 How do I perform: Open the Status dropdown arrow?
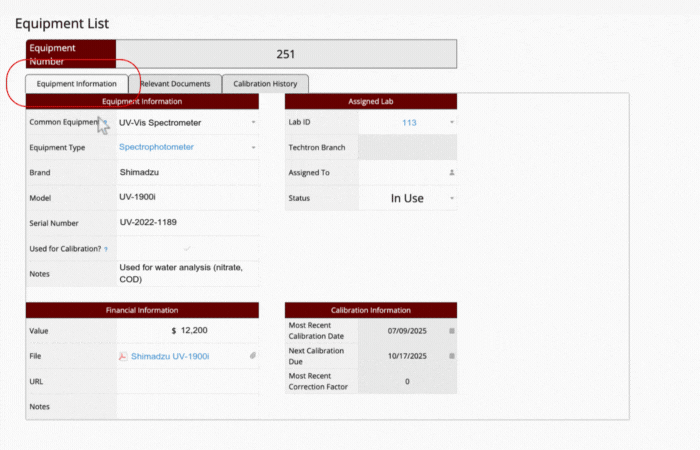pyautogui.click(x=451, y=198)
